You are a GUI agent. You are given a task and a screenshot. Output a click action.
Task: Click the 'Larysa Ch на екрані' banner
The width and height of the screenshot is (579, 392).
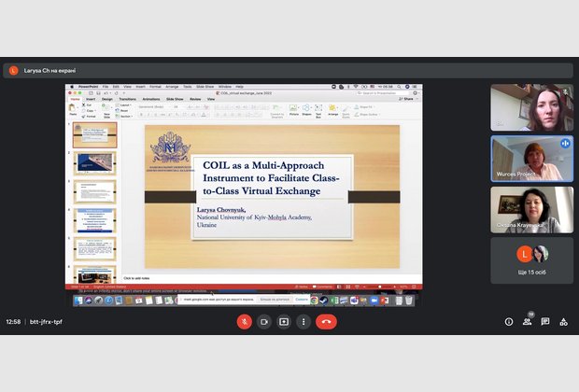tap(288, 71)
